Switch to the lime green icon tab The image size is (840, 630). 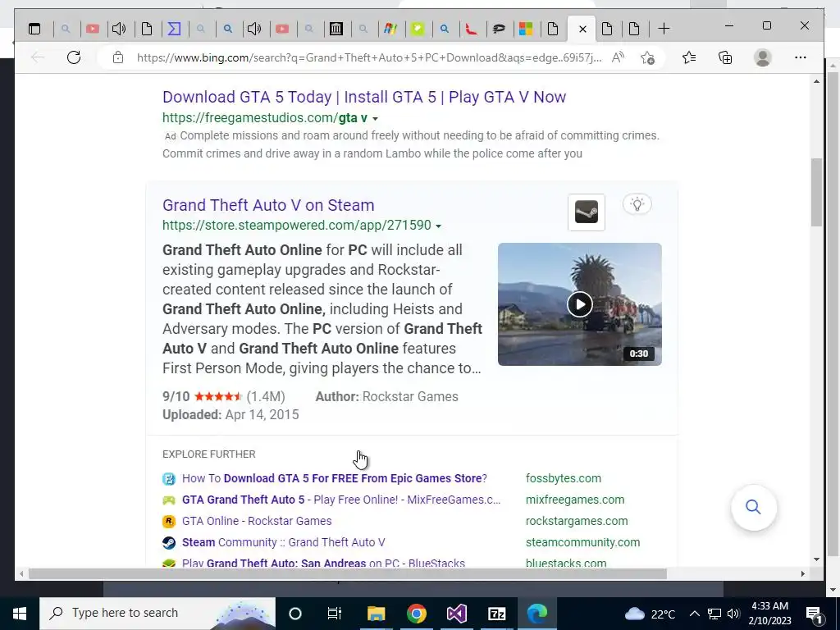418,29
